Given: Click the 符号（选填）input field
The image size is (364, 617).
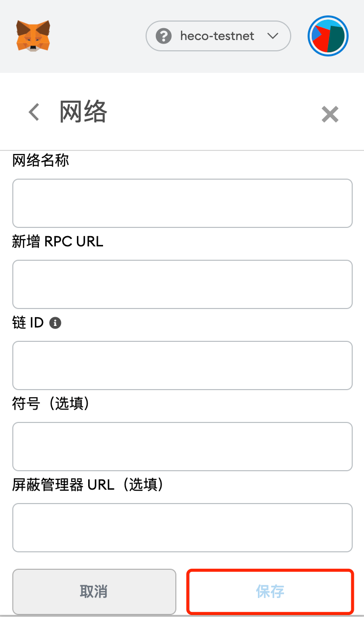Looking at the screenshot, I should 182,446.
